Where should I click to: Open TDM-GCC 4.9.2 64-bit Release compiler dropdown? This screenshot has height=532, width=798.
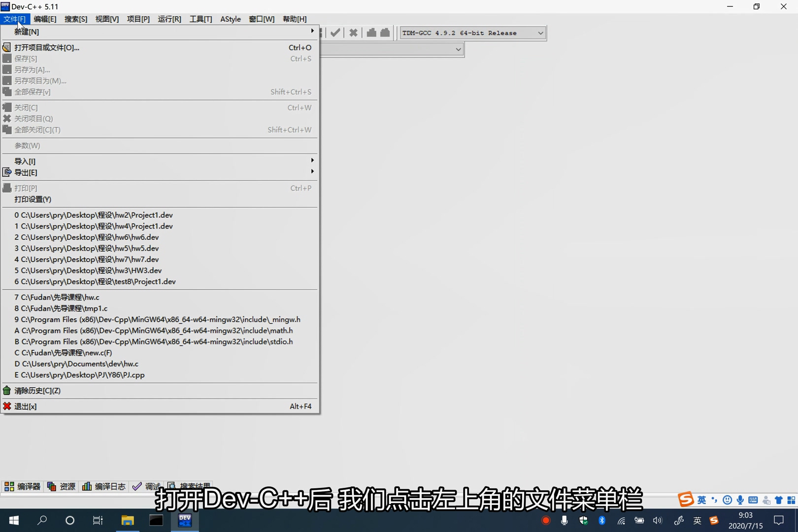click(472, 33)
